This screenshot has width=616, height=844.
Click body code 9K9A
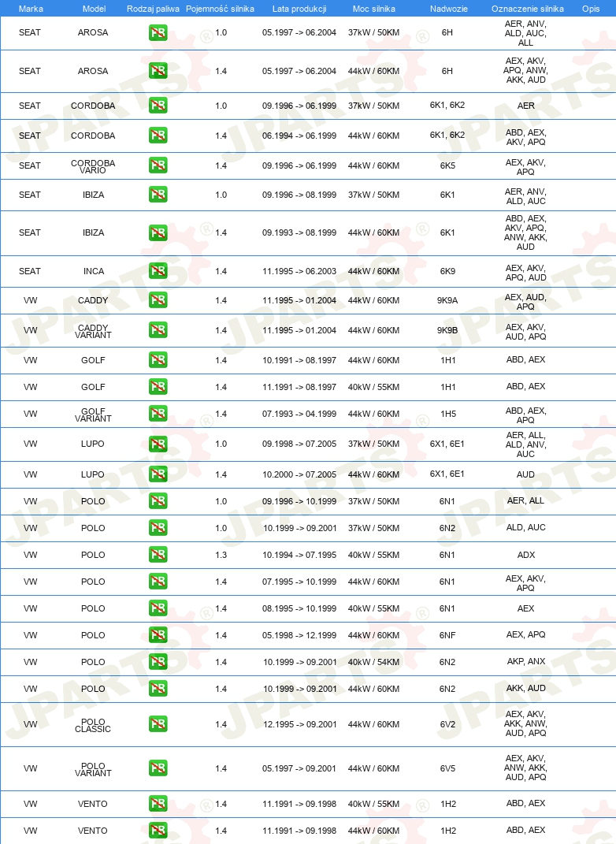tap(447, 300)
